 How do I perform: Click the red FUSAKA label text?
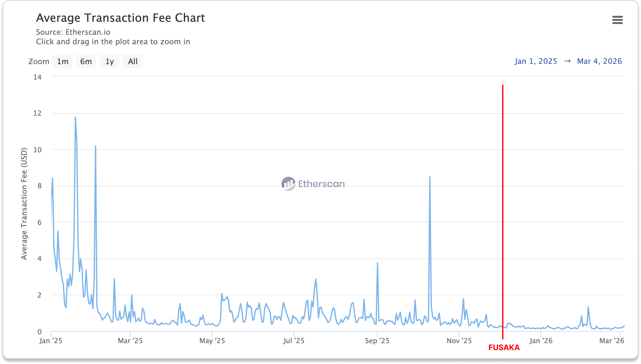[x=504, y=348]
